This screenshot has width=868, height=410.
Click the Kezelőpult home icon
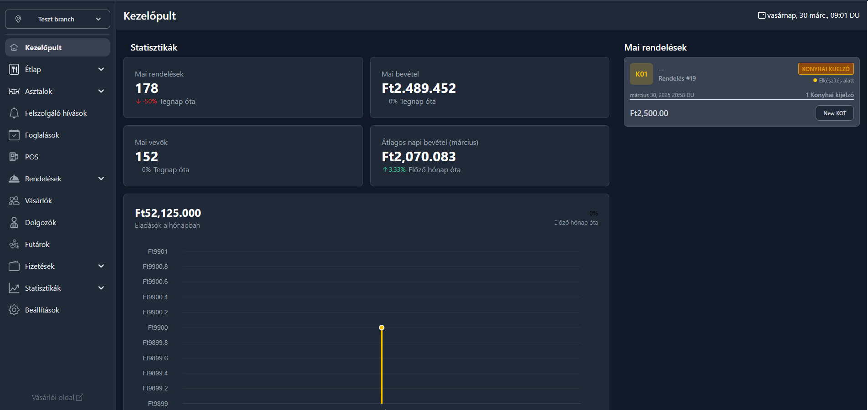(x=14, y=47)
